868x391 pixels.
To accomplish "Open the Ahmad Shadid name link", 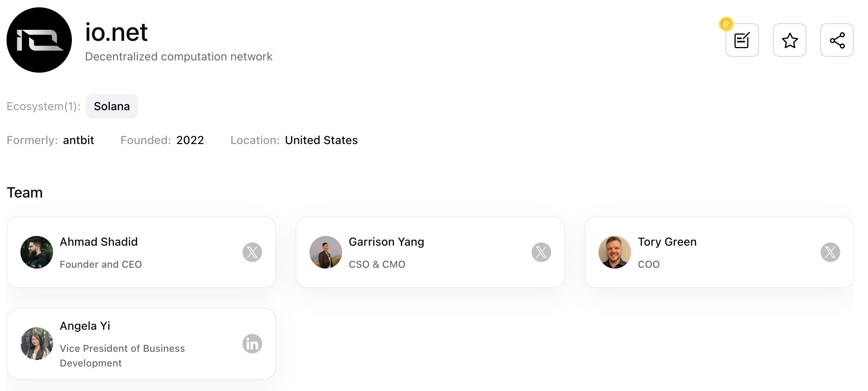I will 99,242.
